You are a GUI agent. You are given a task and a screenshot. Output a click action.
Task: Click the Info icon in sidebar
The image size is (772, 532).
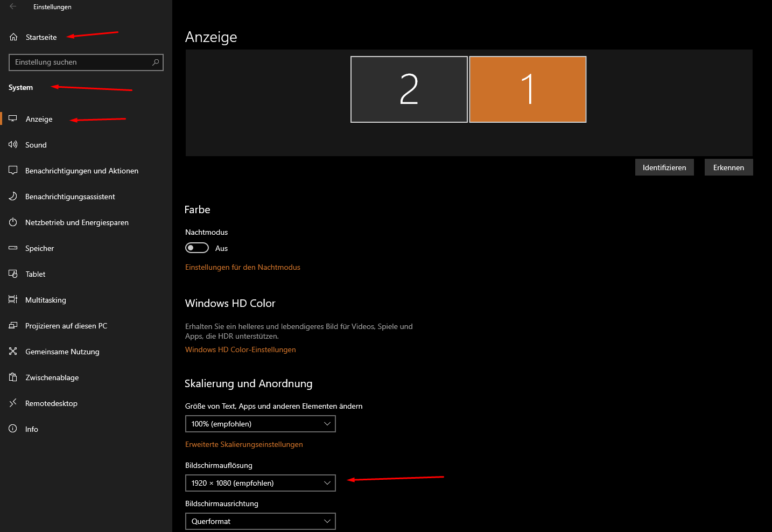pos(13,429)
